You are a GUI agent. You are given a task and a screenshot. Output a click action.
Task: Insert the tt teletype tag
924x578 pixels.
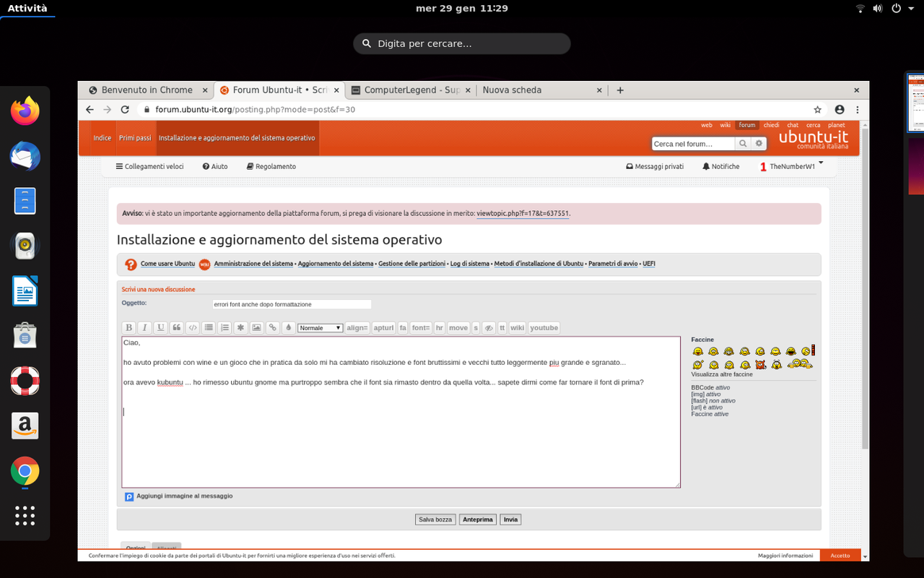[502, 327]
